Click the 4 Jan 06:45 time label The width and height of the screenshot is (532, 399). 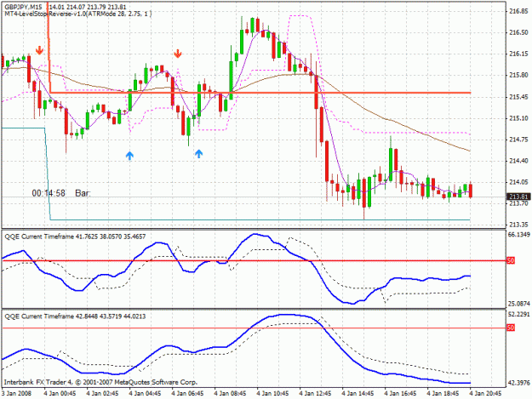187,393
